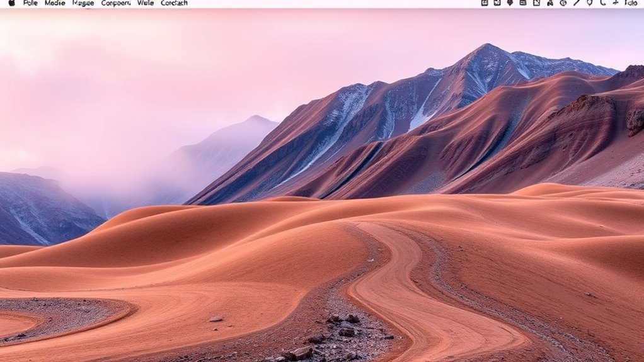Click the "Mague" menu item
The height and width of the screenshot is (362, 644).
tap(83, 3)
